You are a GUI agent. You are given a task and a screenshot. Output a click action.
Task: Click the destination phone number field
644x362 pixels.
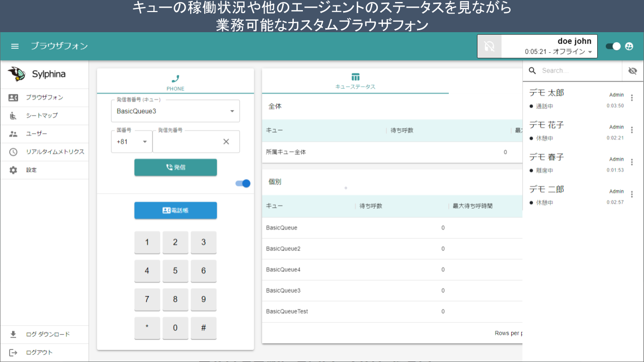[x=187, y=141]
